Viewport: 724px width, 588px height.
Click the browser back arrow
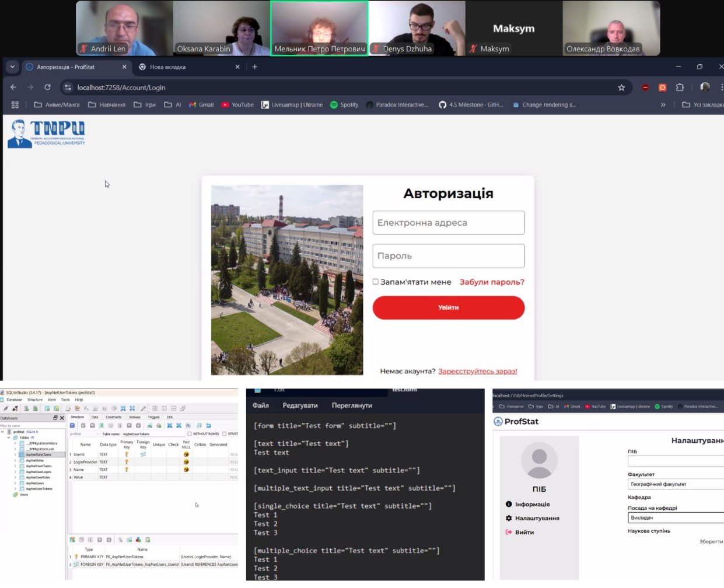[13, 87]
